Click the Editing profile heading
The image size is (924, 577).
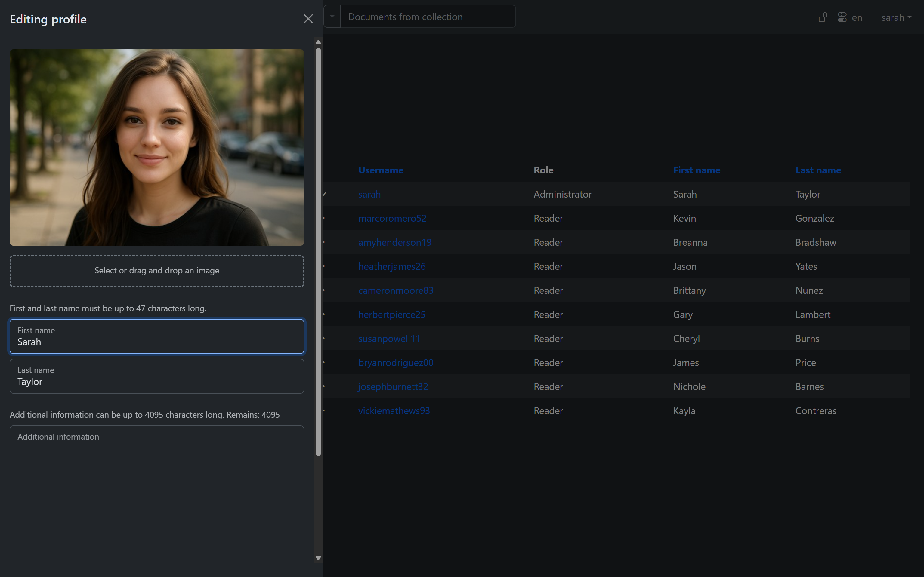point(48,19)
